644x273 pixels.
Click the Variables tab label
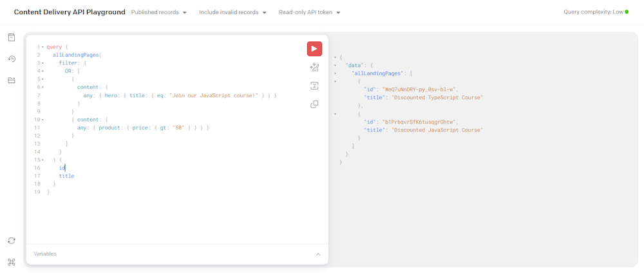(x=45, y=254)
